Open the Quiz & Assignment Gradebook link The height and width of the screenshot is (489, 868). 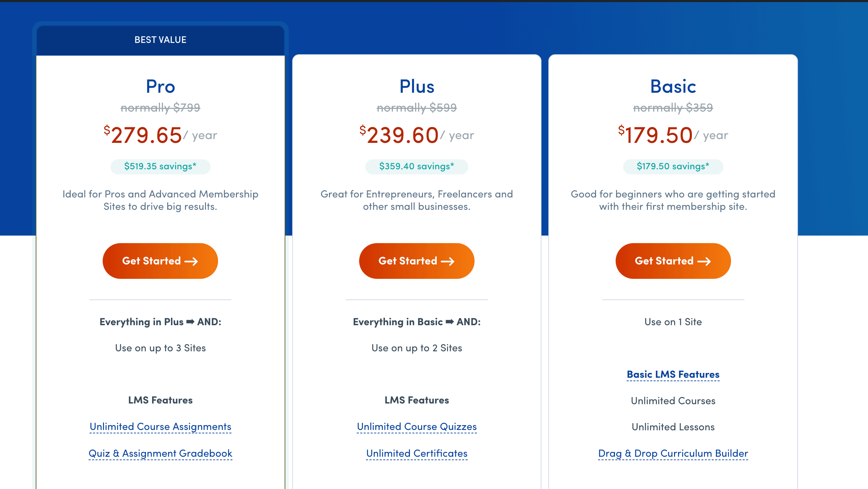160,453
